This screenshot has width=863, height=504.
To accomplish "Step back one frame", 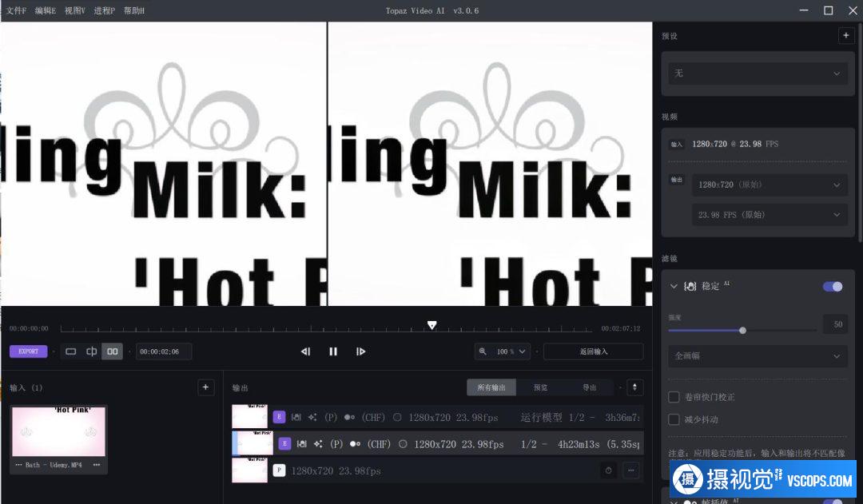I will coord(306,351).
